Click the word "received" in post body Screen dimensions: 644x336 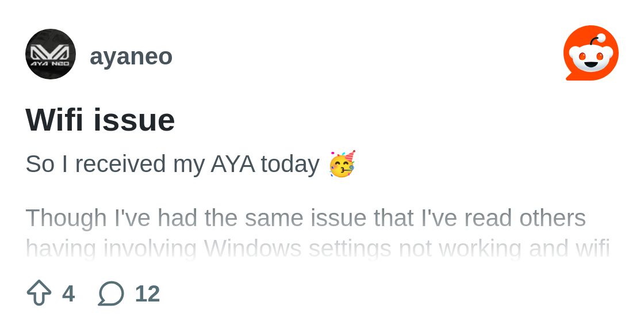tap(121, 164)
